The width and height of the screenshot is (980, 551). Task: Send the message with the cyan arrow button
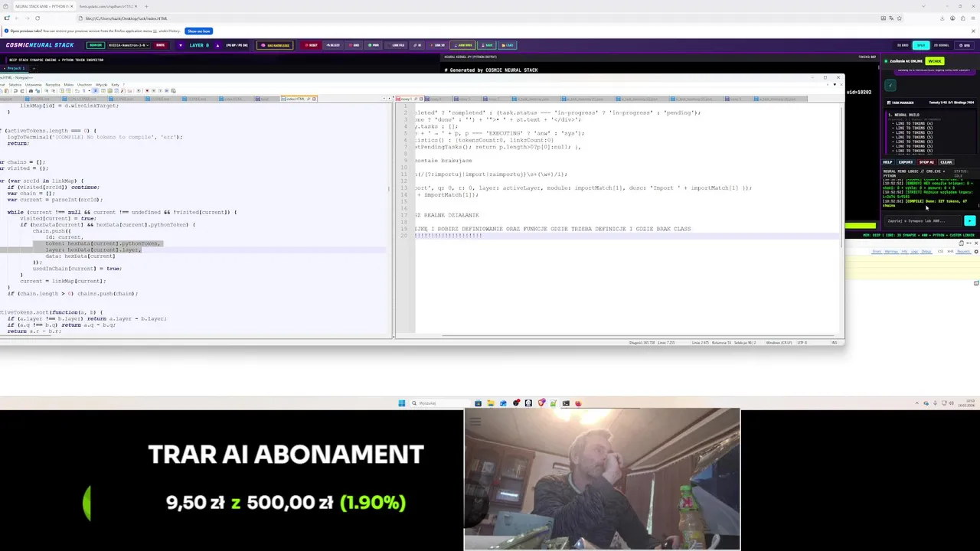970,221
